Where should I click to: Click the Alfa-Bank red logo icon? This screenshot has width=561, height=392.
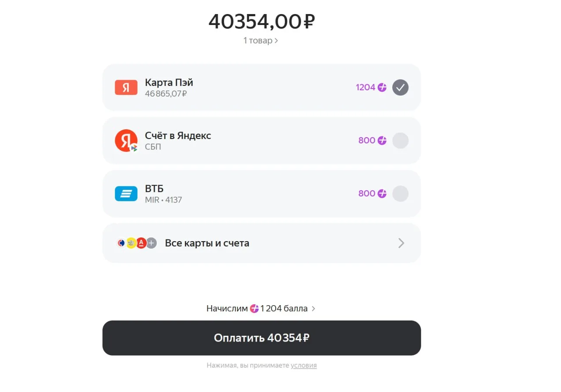pyautogui.click(x=141, y=243)
